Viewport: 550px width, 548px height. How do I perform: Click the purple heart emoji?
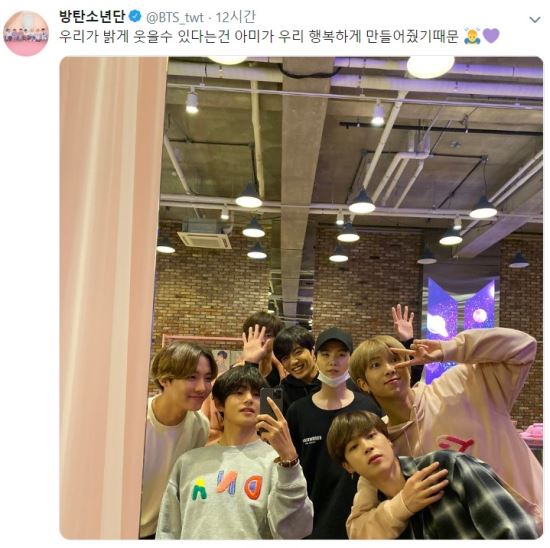coord(491,36)
